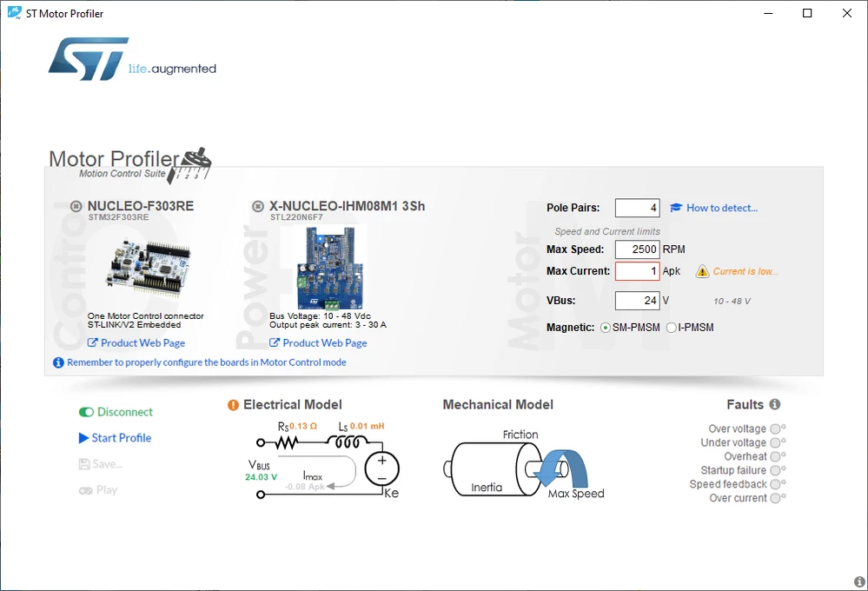Viewport: 868px width, 591px height.
Task: Click the Overheat fault indicator
Action: pos(776,456)
